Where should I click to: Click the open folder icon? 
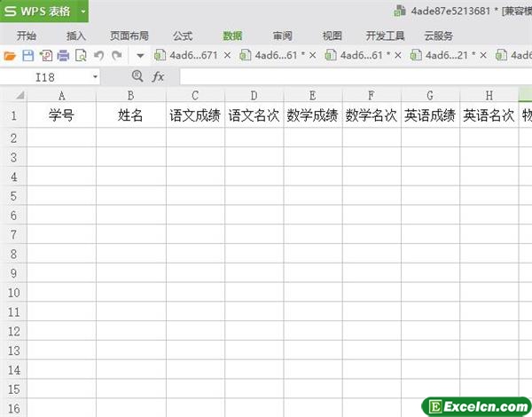(x=10, y=55)
